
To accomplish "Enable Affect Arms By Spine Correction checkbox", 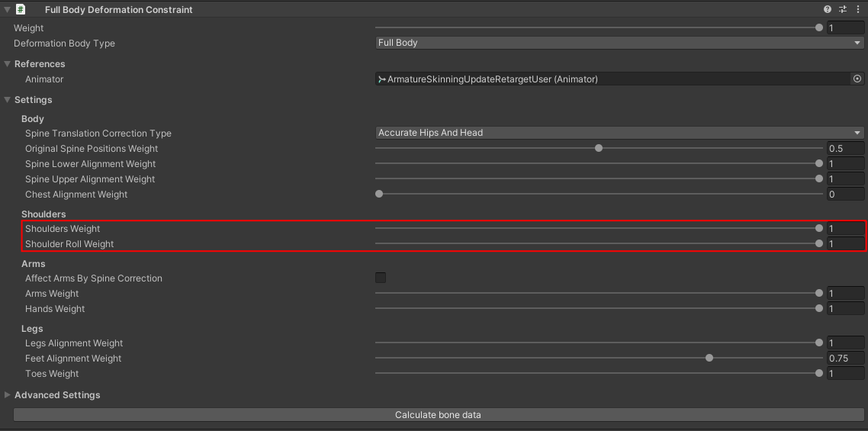I will 381,278.
